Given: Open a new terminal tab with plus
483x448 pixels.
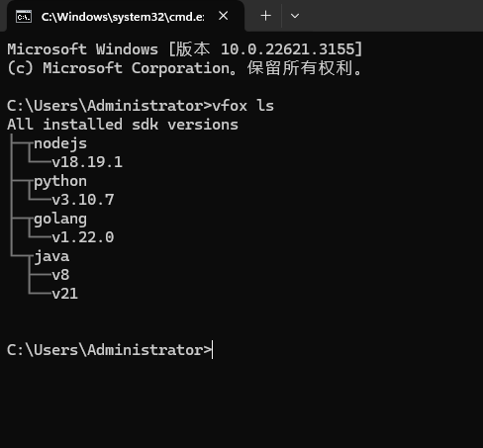Looking at the screenshot, I should 265,16.
